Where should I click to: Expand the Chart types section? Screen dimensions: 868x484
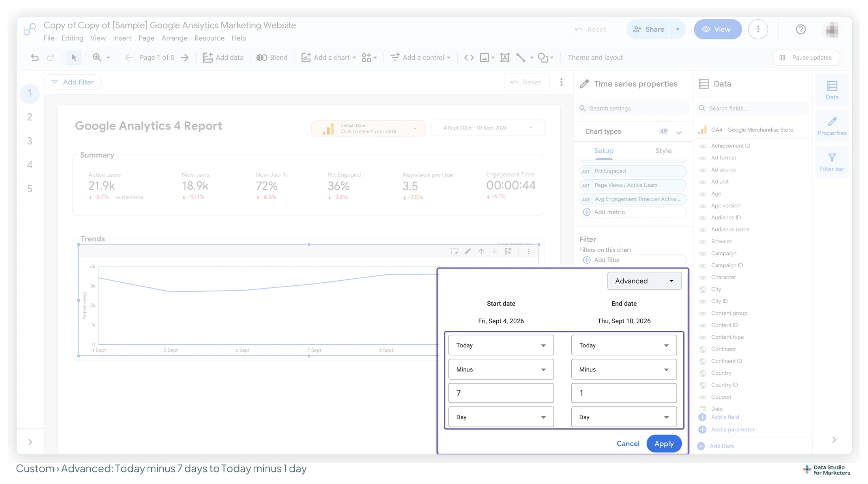tap(679, 132)
